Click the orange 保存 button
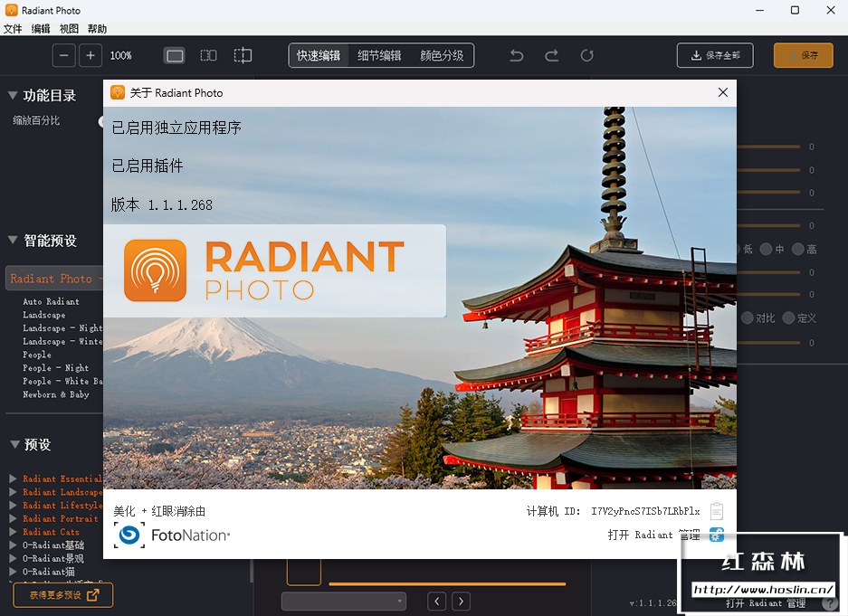848x616 pixels. [x=803, y=55]
